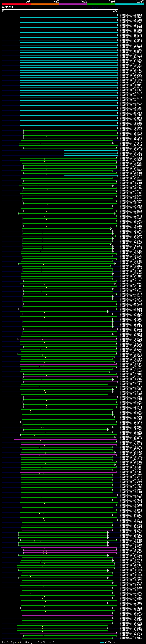Open hit UniRef100_B5S4G2

pos(131,244)
